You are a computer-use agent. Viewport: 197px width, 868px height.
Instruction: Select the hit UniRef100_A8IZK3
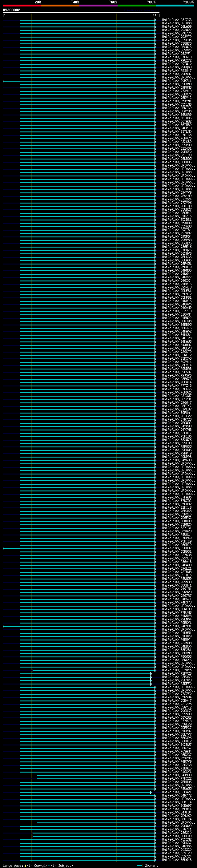[177, 20]
